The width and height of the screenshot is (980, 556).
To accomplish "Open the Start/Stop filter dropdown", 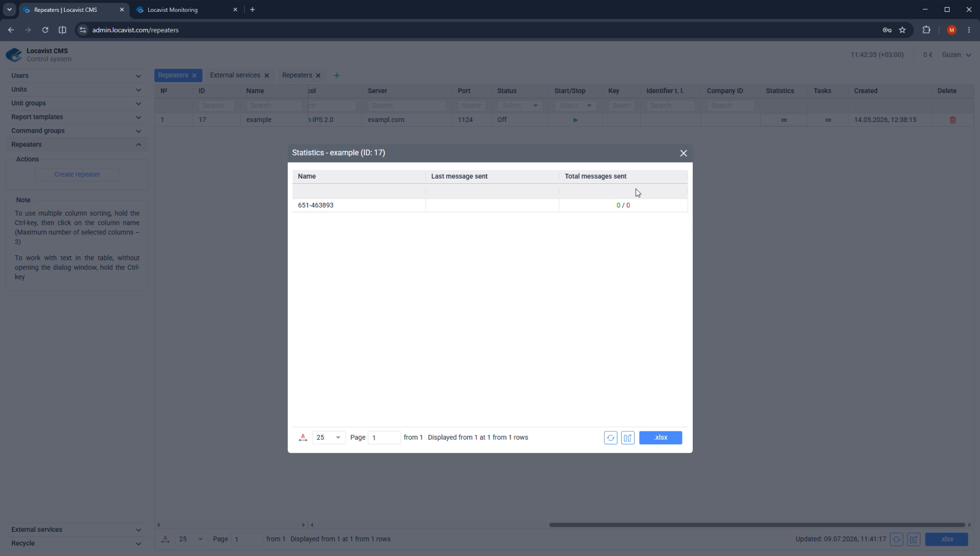I will [x=575, y=106].
